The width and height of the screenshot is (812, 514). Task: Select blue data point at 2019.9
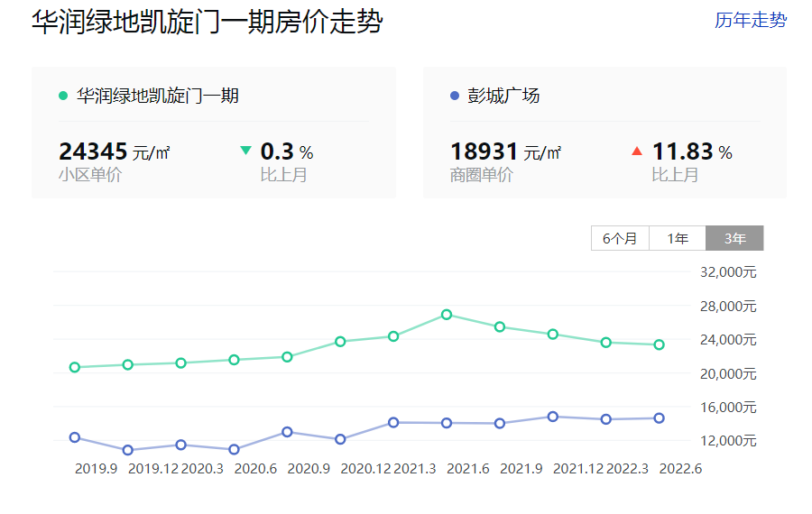tap(75, 437)
